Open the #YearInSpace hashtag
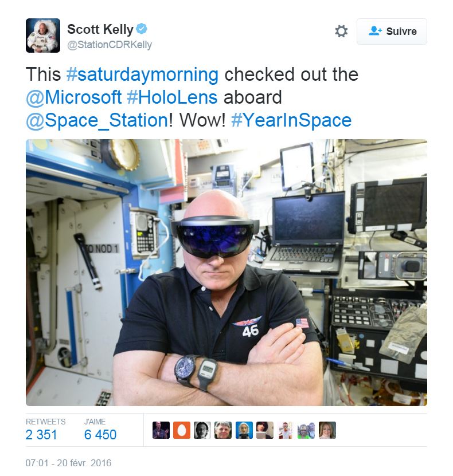Viewport: 453px width, 476px height. (291, 120)
